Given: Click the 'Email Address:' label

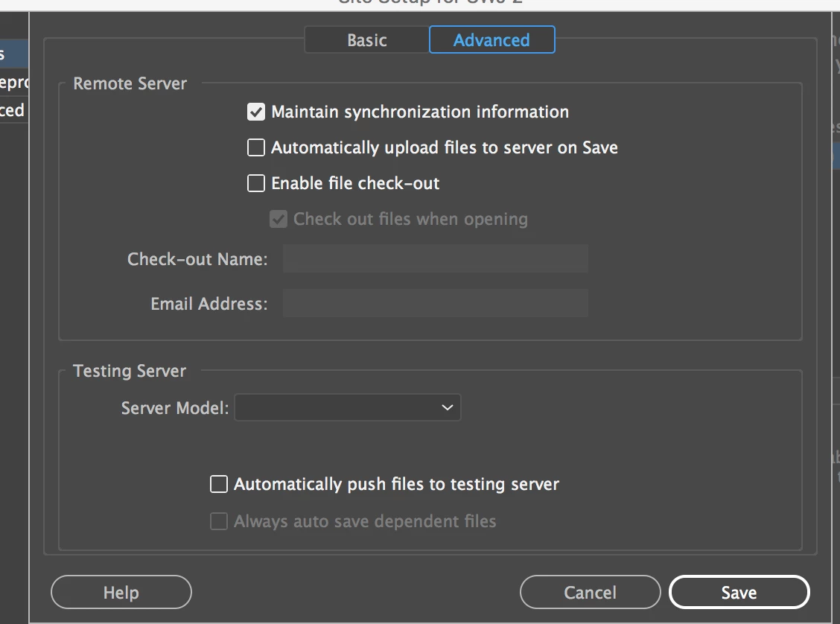Looking at the screenshot, I should (209, 304).
